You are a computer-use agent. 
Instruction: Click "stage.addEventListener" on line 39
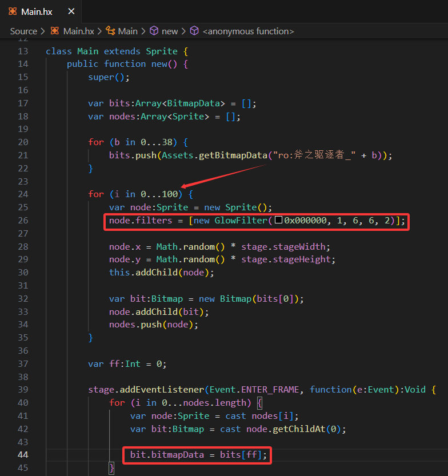(x=146, y=390)
